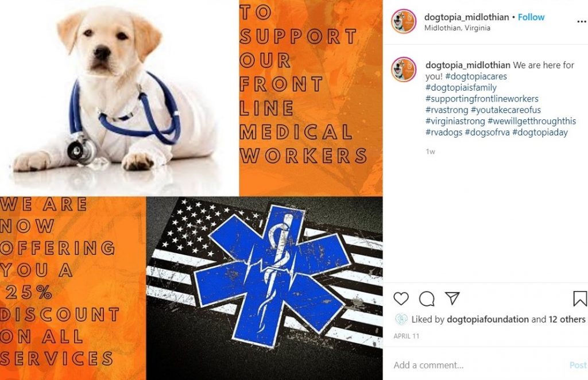Open #virginiastrong hashtag
The image size is (588, 380).
tap(455, 122)
